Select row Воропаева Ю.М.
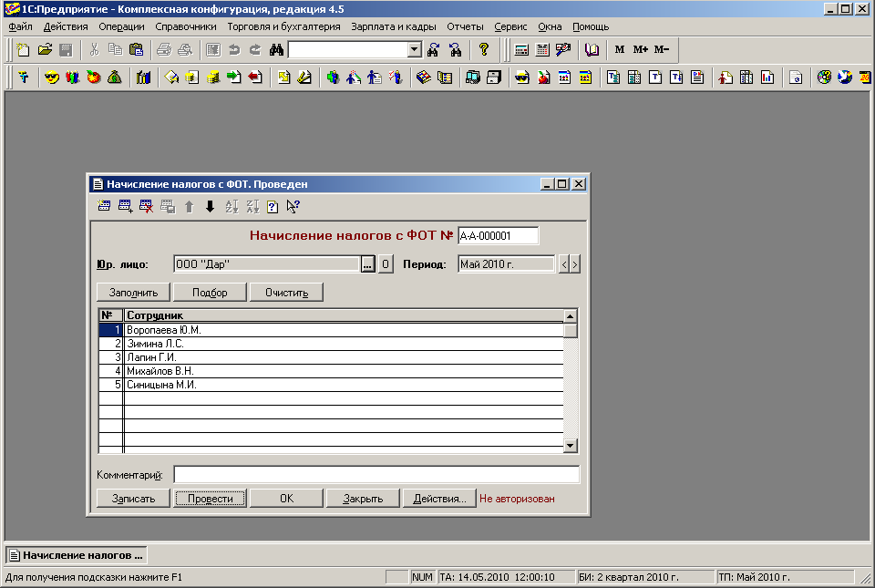 point(331,330)
